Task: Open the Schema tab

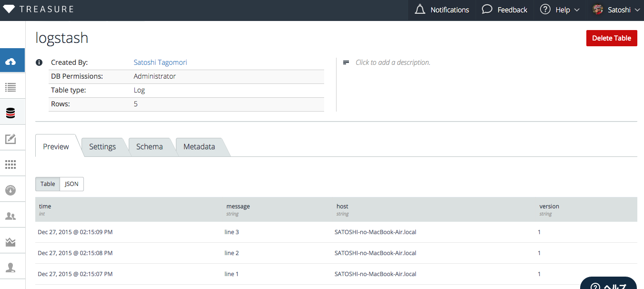Action: [x=149, y=147]
